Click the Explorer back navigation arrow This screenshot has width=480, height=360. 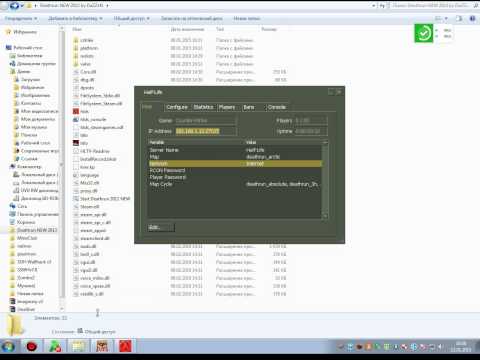[13, 5]
